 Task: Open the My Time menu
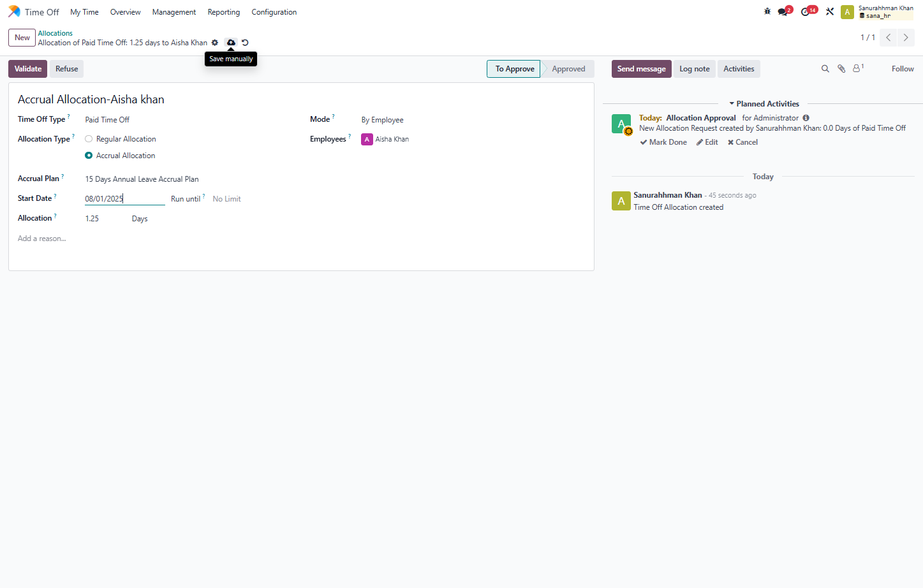(84, 12)
